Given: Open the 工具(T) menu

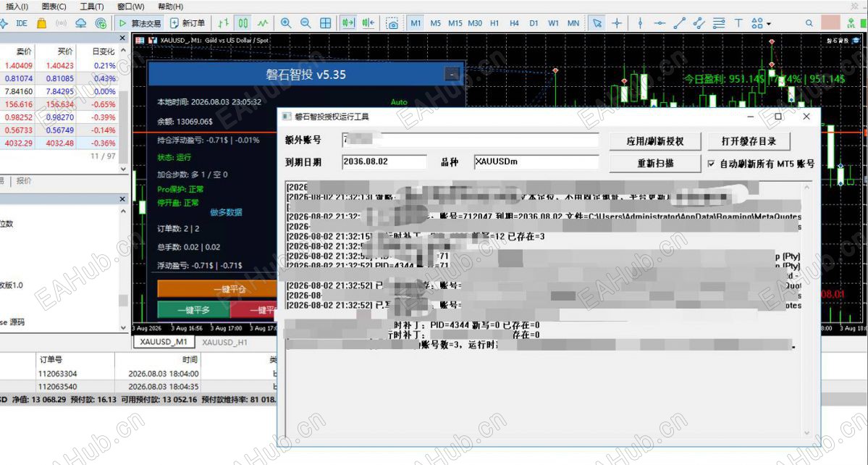Looking at the screenshot, I should click(x=92, y=7).
